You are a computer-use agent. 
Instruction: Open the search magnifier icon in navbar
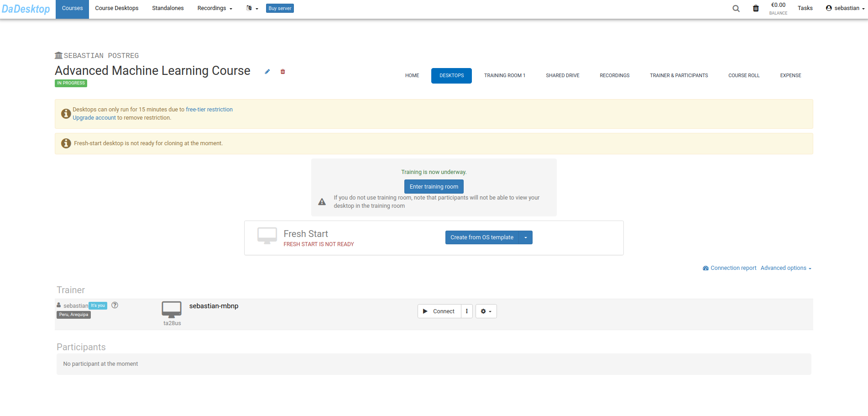pos(736,9)
